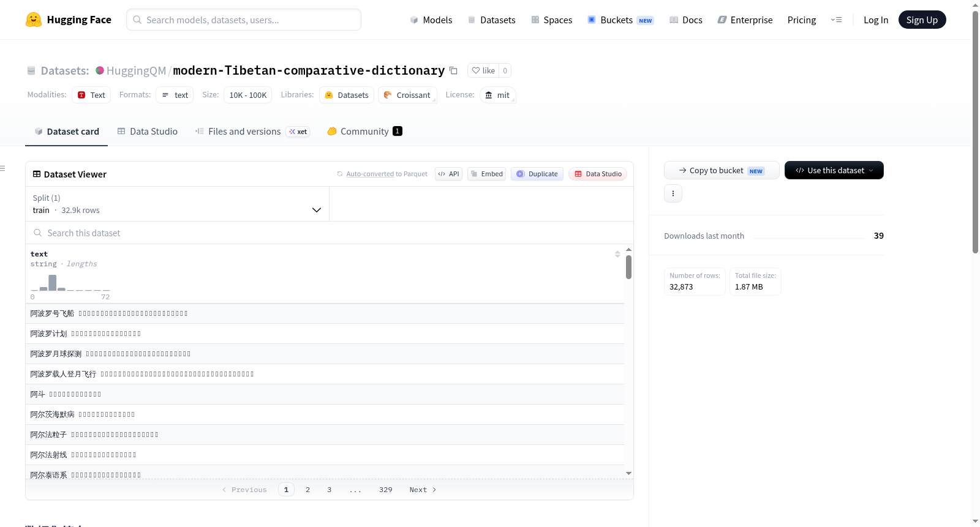Open the Buckets menu item
Screen dimensions: 980x527
620,20
